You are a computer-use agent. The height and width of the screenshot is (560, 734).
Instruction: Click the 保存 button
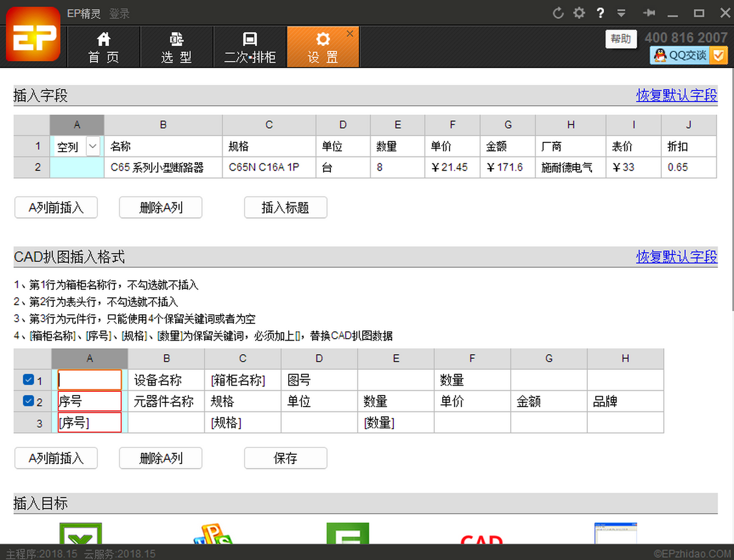286,458
